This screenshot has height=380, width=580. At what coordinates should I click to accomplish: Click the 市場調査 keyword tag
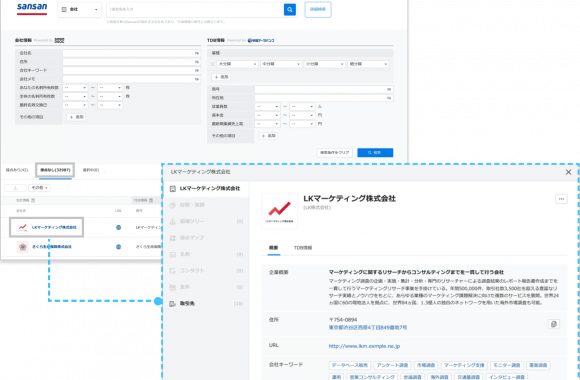(426, 365)
